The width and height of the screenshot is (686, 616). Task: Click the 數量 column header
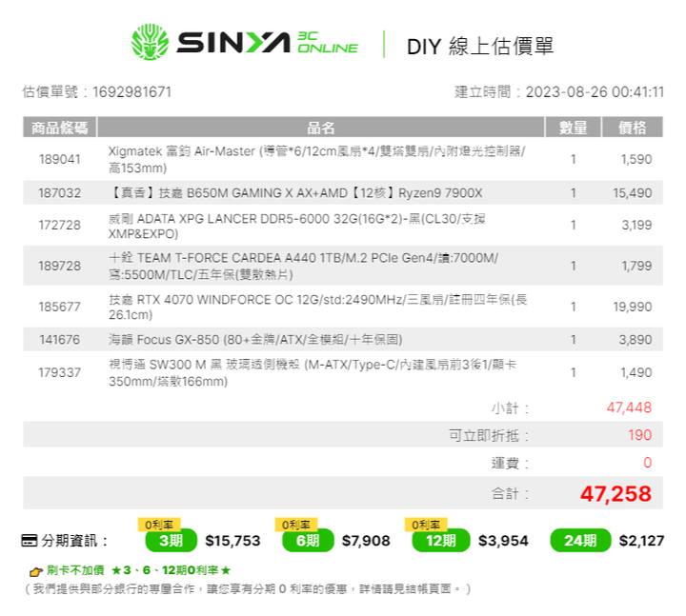coord(574,128)
